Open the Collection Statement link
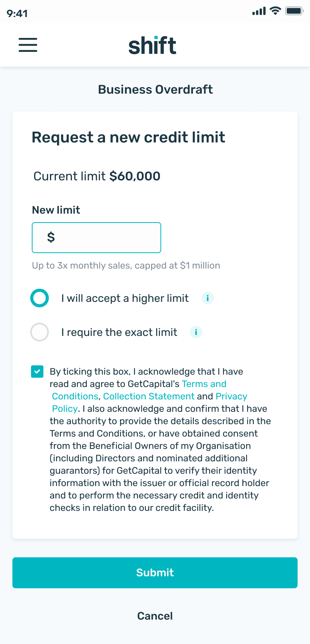Screen dimensions: 310x644 [149, 396]
